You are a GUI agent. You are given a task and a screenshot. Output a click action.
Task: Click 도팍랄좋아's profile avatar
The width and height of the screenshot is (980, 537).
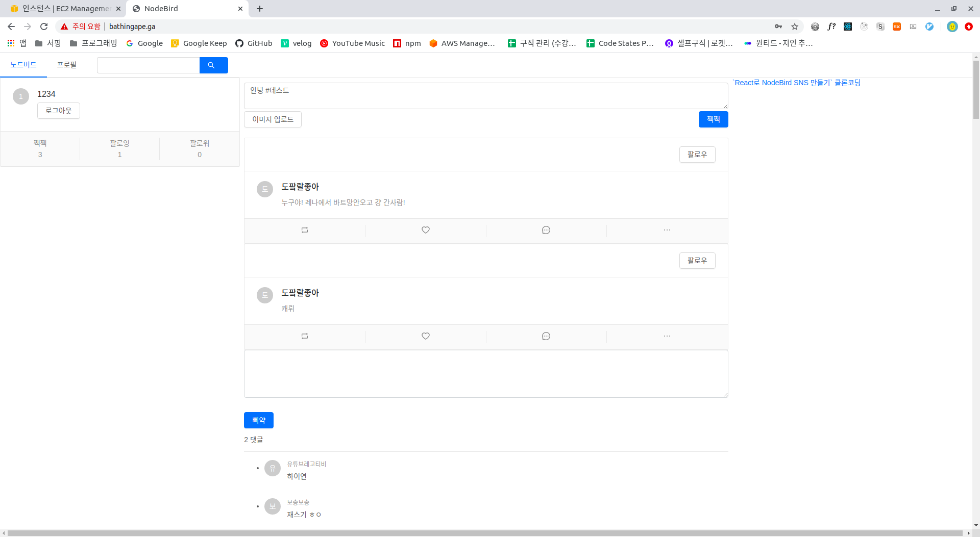pyautogui.click(x=264, y=189)
